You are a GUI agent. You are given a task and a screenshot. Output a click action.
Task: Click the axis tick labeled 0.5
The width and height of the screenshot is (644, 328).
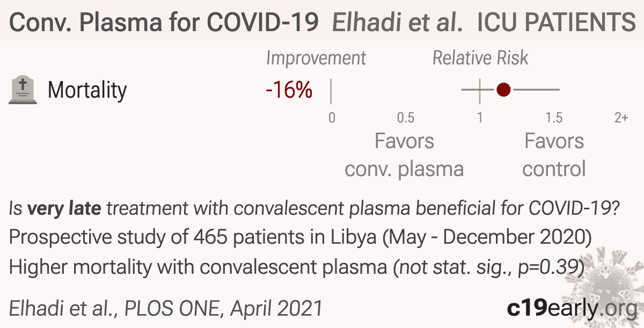click(x=405, y=118)
